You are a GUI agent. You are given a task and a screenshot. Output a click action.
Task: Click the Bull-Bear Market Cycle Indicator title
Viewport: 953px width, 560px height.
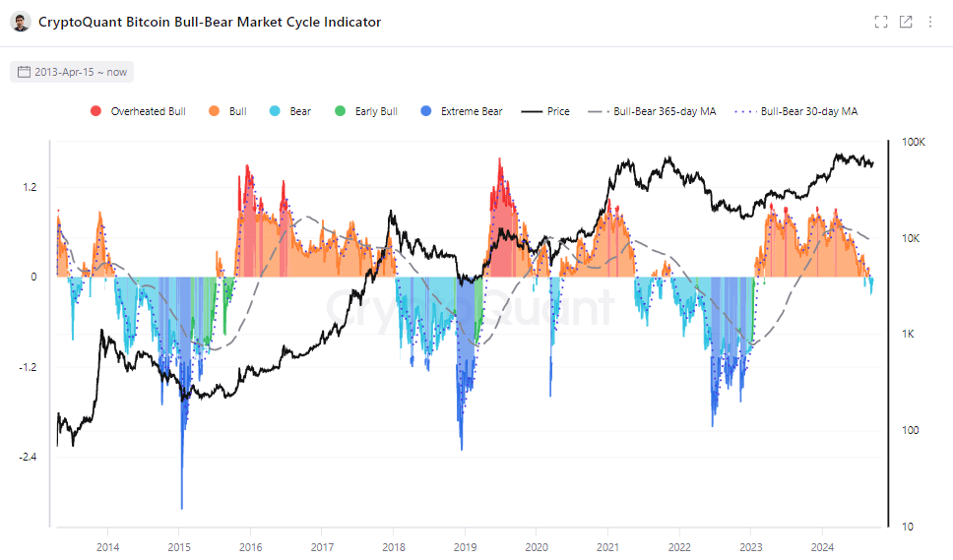click(209, 22)
